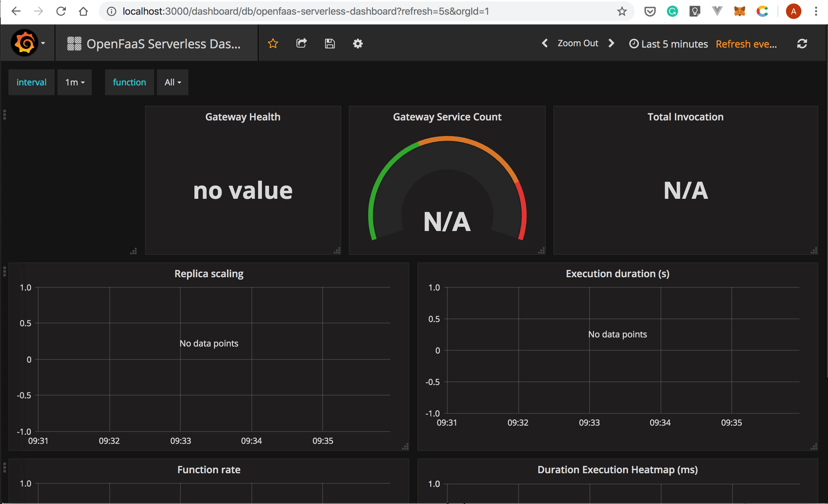Grab the Execution duration panel resize handle
The width and height of the screenshot is (828, 504).
(x=814, y=447)
